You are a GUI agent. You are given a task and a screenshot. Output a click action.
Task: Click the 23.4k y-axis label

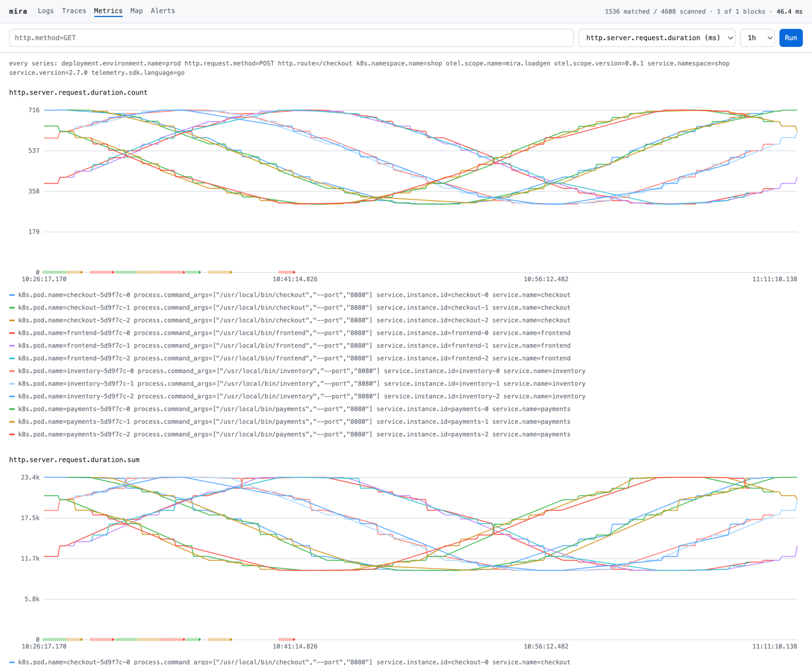(x=30, y=477)
